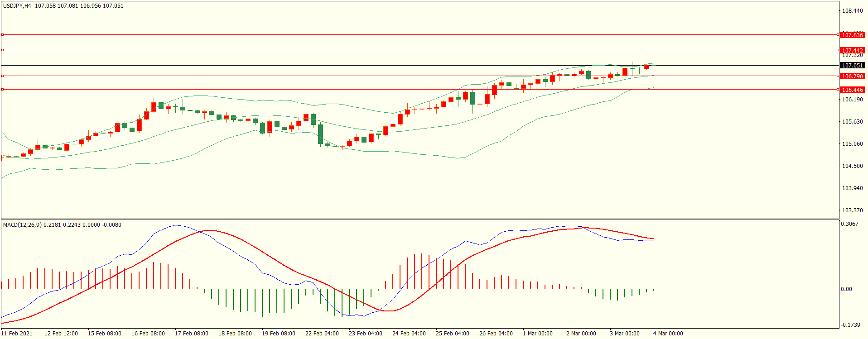The height and width of the screenshot is (339, 868).
Task: Click the MACD(12,26,9) indicator label
Action: (22, 225)
